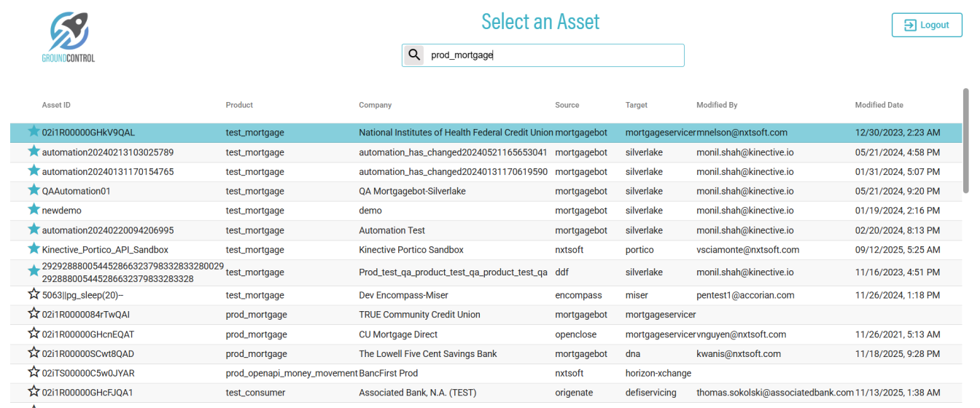The width and height of the screenshot is (980, 408).
Task: Click the vertical scrollbar thumb
Action: click(x=966, y=138)
